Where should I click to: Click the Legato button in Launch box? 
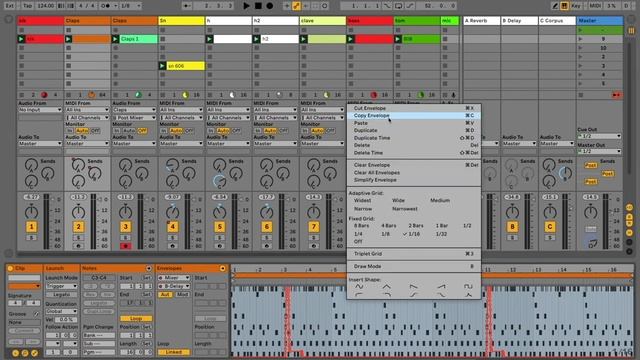pos(62,294)
